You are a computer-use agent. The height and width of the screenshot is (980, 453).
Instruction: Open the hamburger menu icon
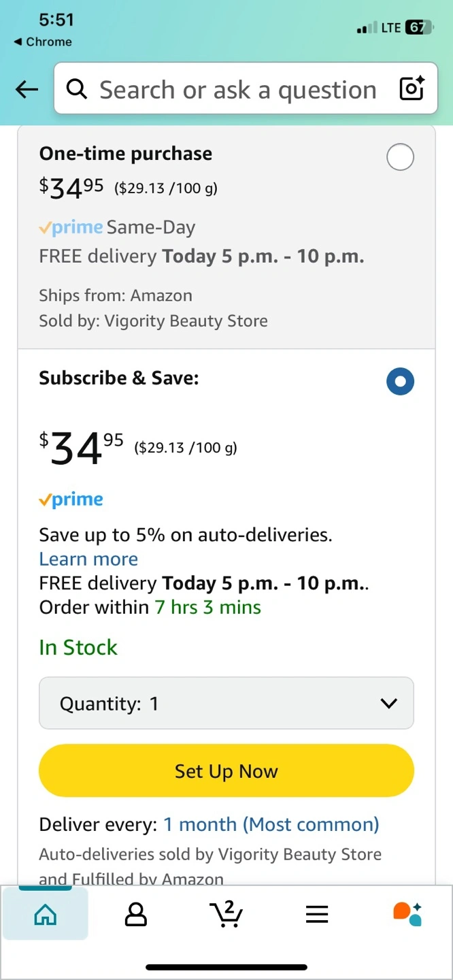click(317, 914)
